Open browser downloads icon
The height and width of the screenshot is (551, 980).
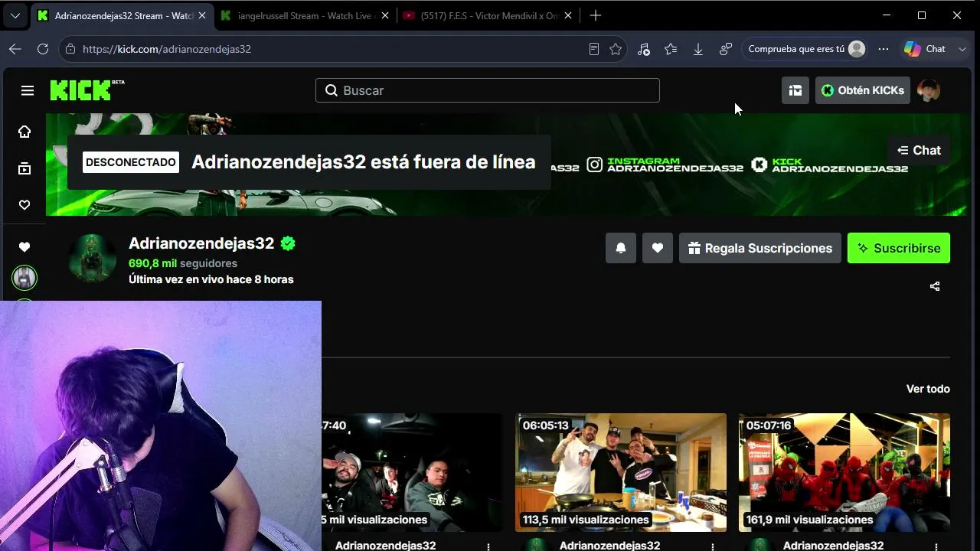(x=698, y=49)
